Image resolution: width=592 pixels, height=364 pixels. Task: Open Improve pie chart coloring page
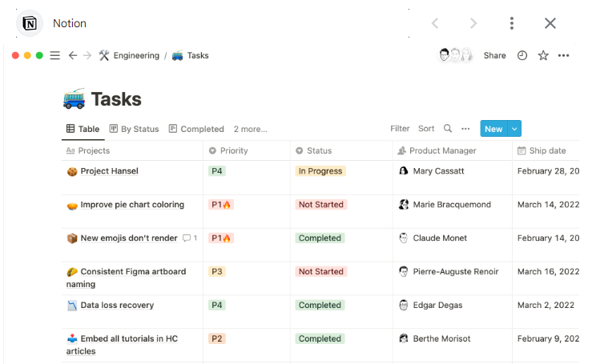pyautogui.click(x=132, y=205)
